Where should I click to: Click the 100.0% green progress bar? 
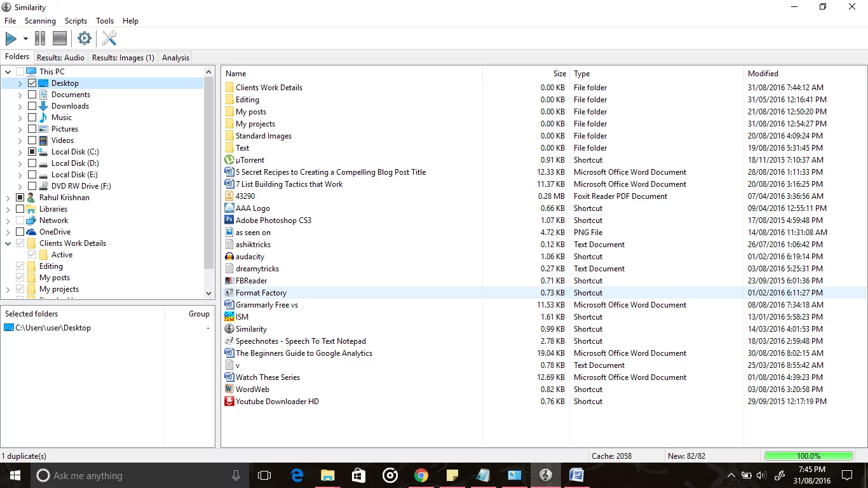point(808,456)
